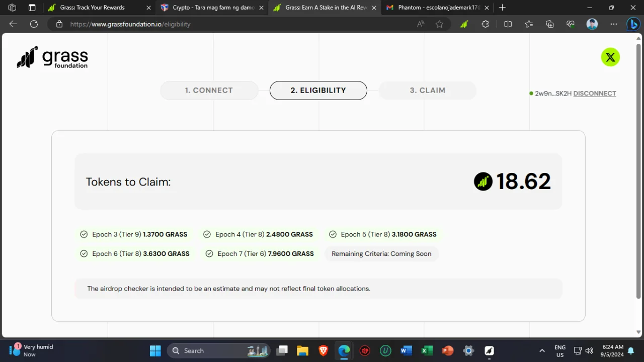The image size is (644, 362).
Task: Click the Epoch 5 (Tier 8) 3.1800 GRASS text
Action: click(388, 234)
